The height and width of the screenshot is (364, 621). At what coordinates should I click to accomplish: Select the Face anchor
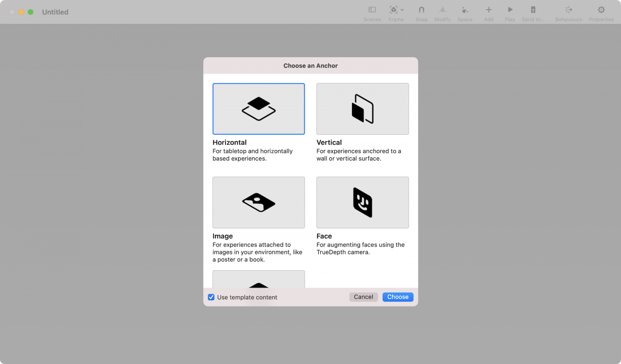362,202
